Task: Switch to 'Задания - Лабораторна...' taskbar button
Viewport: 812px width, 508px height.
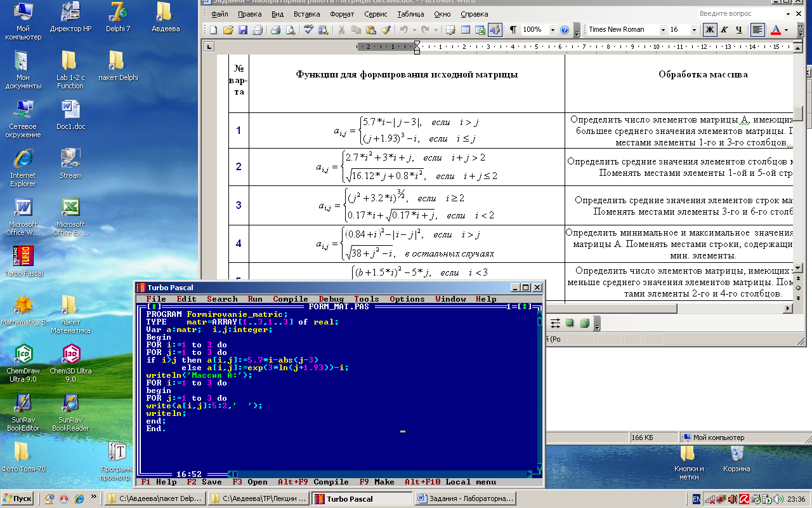Action: point(466,499)
